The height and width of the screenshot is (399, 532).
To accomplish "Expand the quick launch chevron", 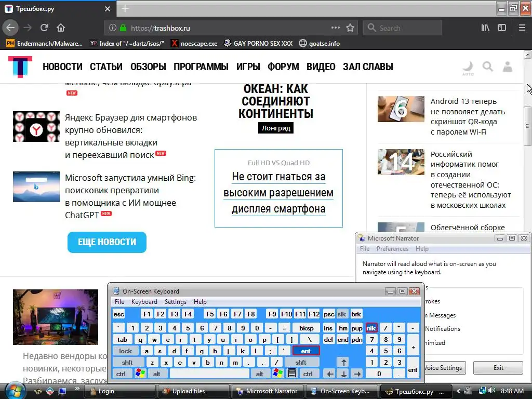I will click(77, 388).
